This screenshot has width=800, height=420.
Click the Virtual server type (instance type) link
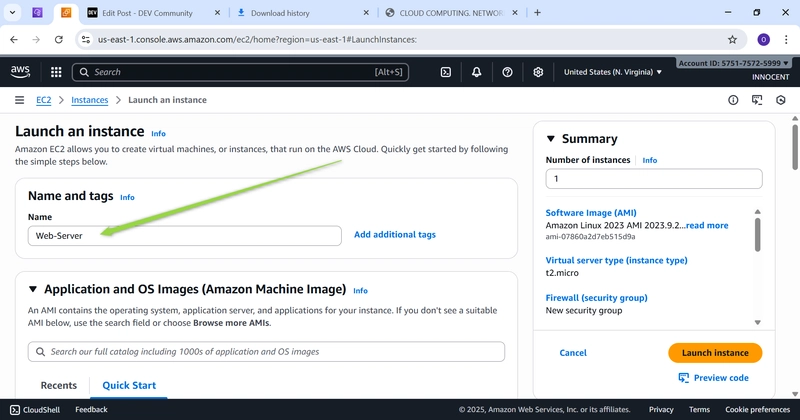616,260
